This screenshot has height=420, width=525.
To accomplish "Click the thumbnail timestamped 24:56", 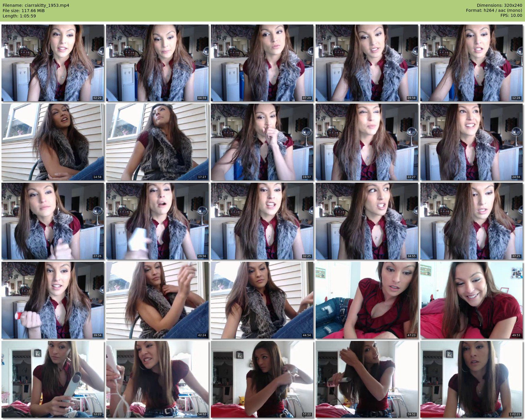I will coord(471,142).
